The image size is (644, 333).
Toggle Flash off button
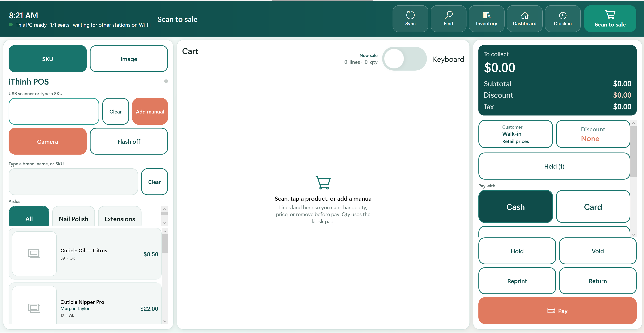(x=129, y=141)
